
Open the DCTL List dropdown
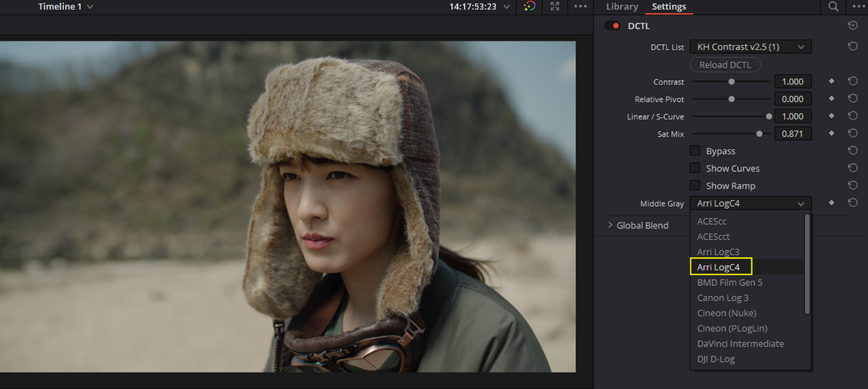[x=751, y=47]
